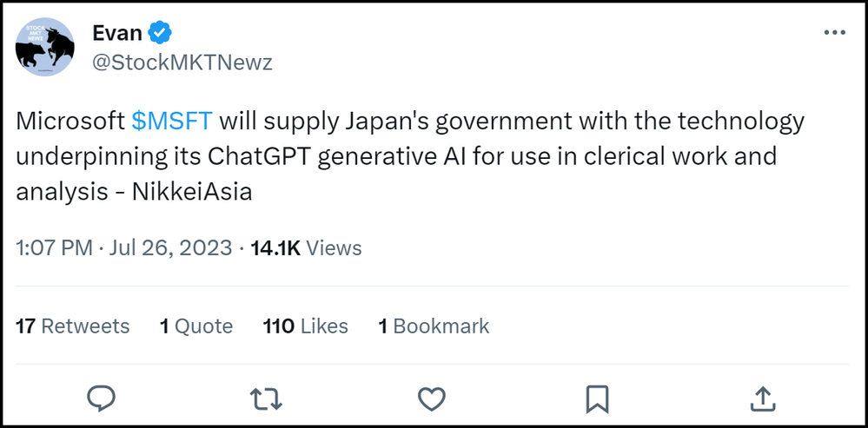Click the display name Evan
Screen dimensions: 868x428
(116, 33)
